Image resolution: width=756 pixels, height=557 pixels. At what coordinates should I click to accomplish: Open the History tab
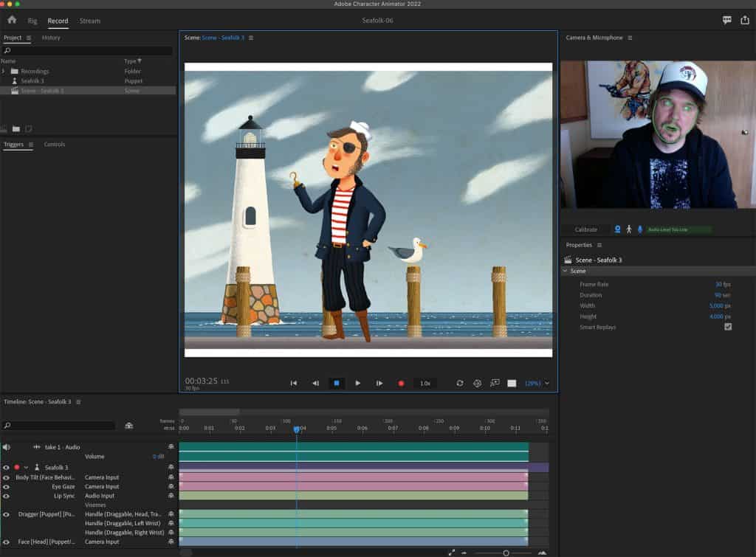click(x=51, y=38)
